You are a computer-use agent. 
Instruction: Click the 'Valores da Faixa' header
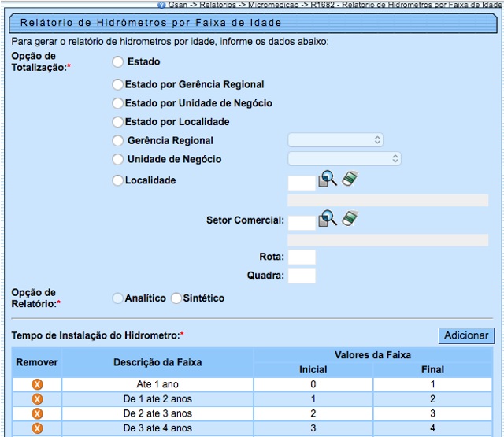372,355
